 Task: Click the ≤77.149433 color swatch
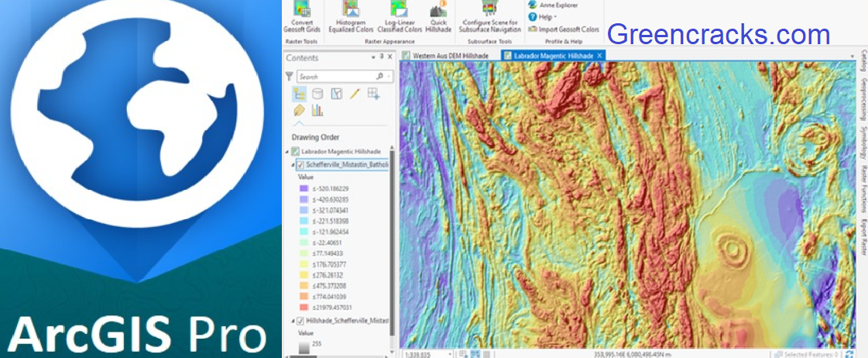[302, 253]
